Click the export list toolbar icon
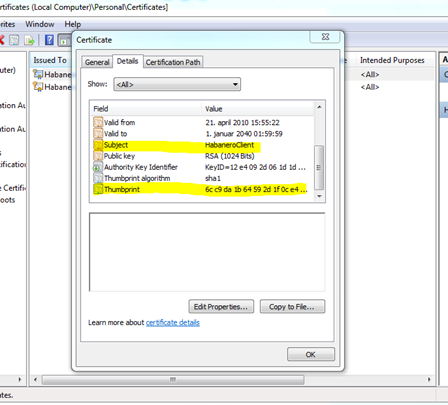Image resolution: width=448 pixels, height=405 pixels. [x=29, y=40]
